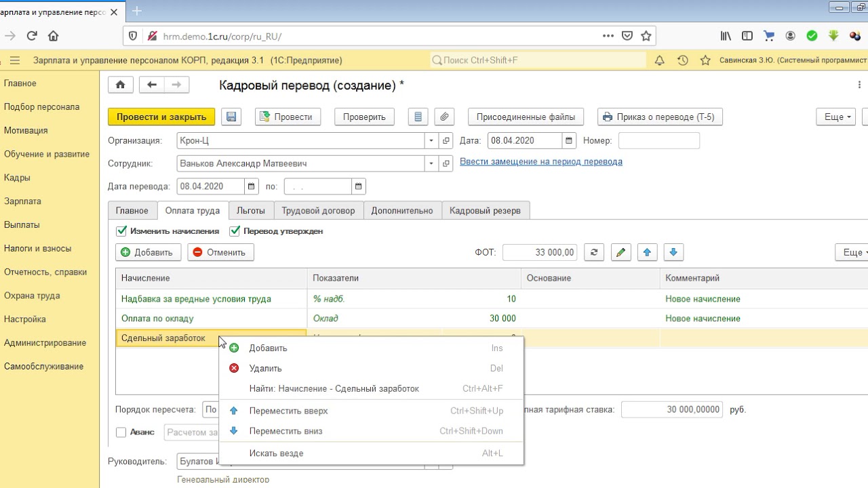The height and width of the screenshot is (488, 868).
Task: Open Организация record with the open icon
Action: [446, 140]
